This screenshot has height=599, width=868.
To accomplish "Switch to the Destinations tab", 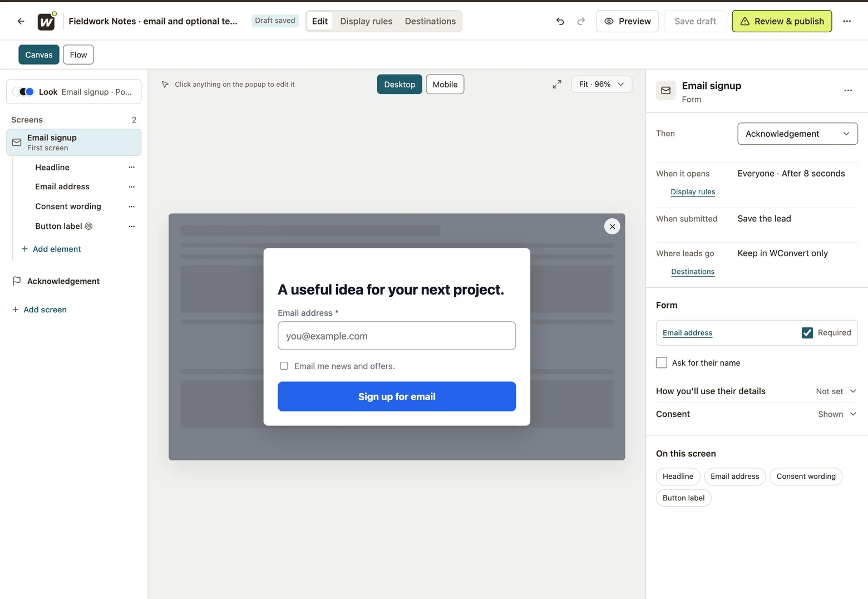I will tap(430, 21).
